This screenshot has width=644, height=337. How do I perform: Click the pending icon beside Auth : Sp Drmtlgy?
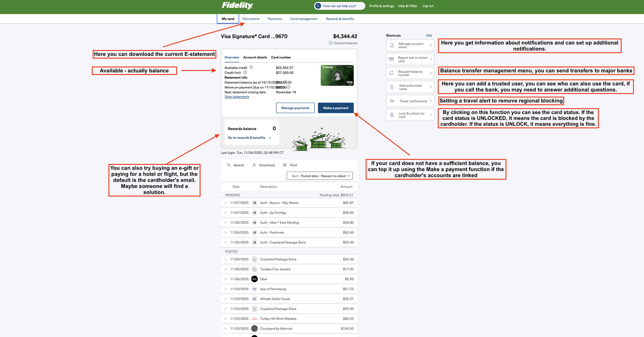255,213
